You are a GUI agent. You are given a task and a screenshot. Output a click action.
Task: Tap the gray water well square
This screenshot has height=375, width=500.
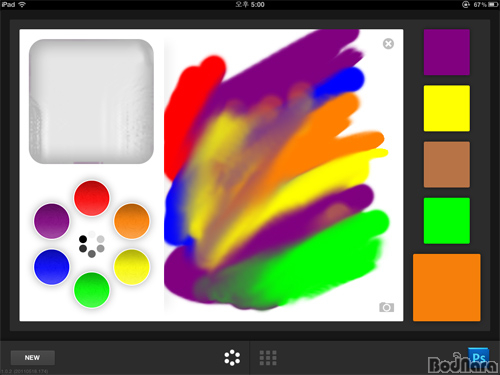[91, 101]
